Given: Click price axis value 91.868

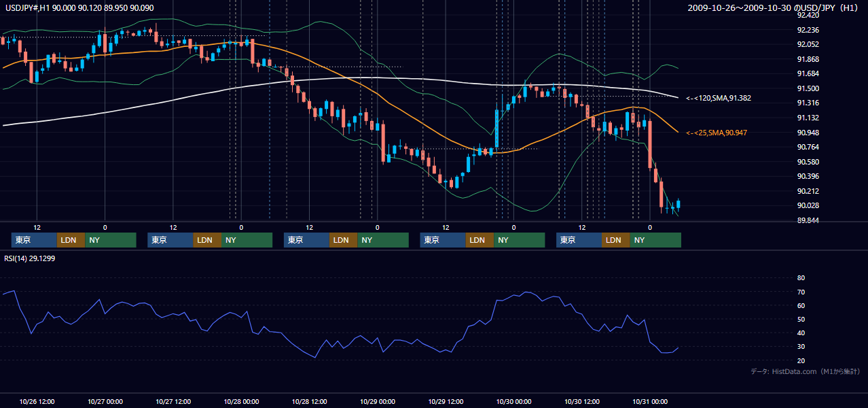Looking at the screenshot, I should (808, 59).
